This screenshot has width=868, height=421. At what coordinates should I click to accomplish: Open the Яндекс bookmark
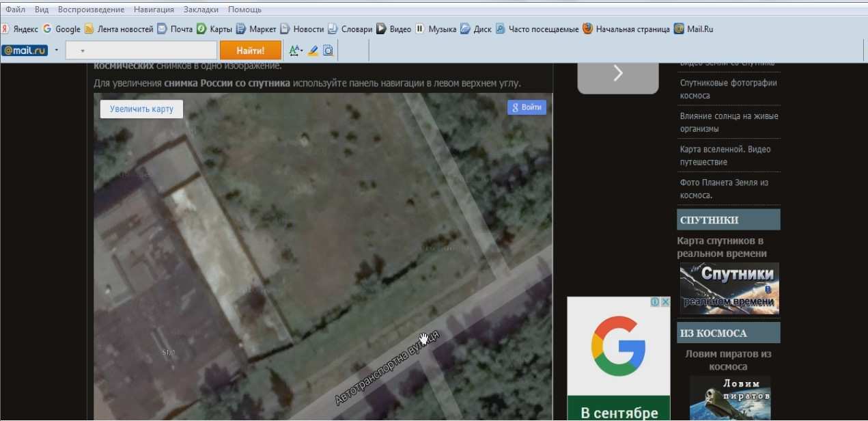pos(19,29)
